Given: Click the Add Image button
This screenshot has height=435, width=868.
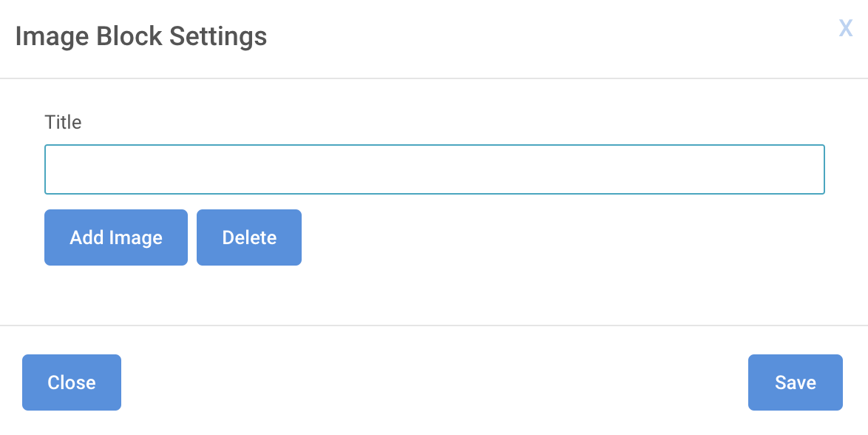Looking at the screenshot, I should pos(116,237).
